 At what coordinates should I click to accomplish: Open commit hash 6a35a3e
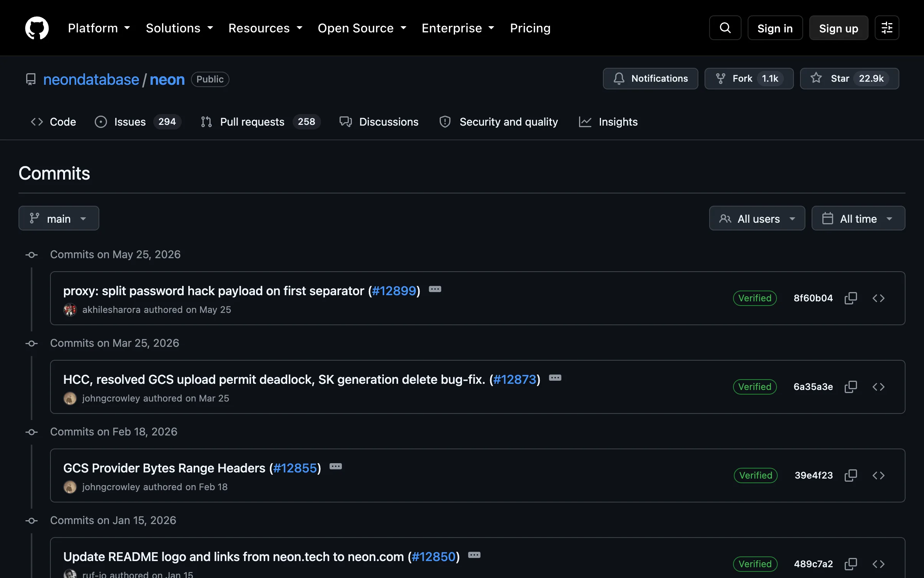(x=813, y=387)
